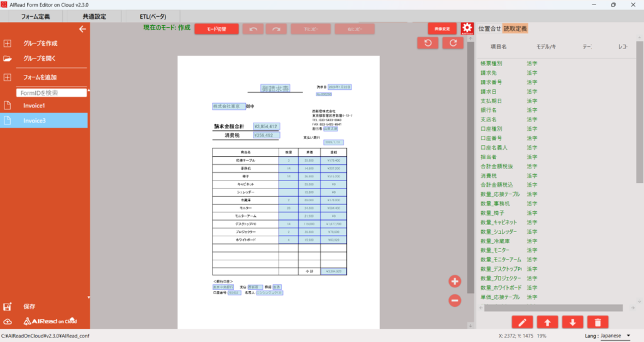Open the フォーム定義 menu tab
Image resolution: width=644 pixels, height=342 pixels.
(35, 16)
